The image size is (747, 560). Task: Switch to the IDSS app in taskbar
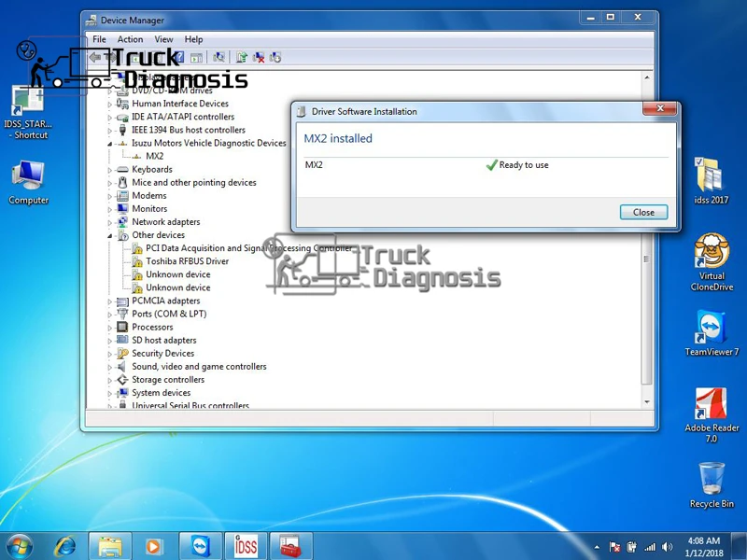pyautogui.click(x=246, y=546)
